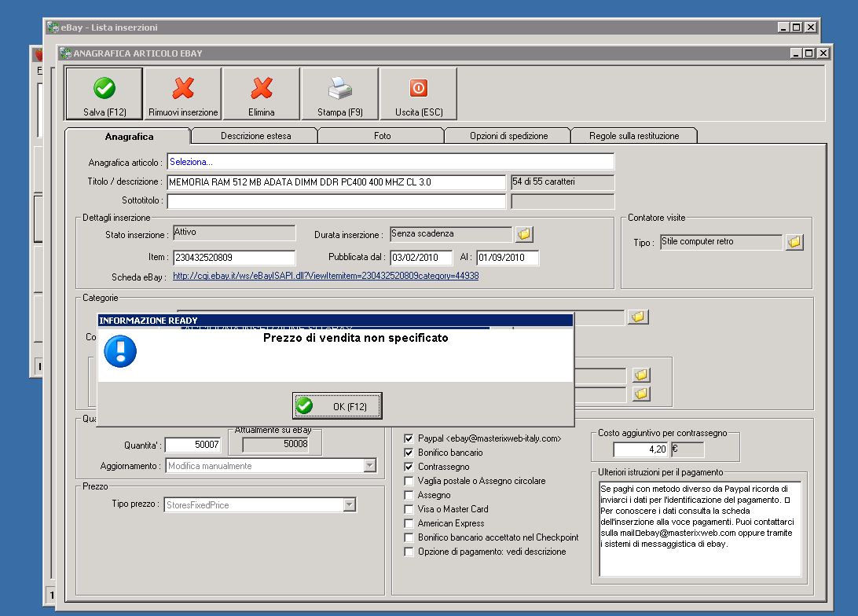Close the eBay Lista inserzioni window

(811, 27)
